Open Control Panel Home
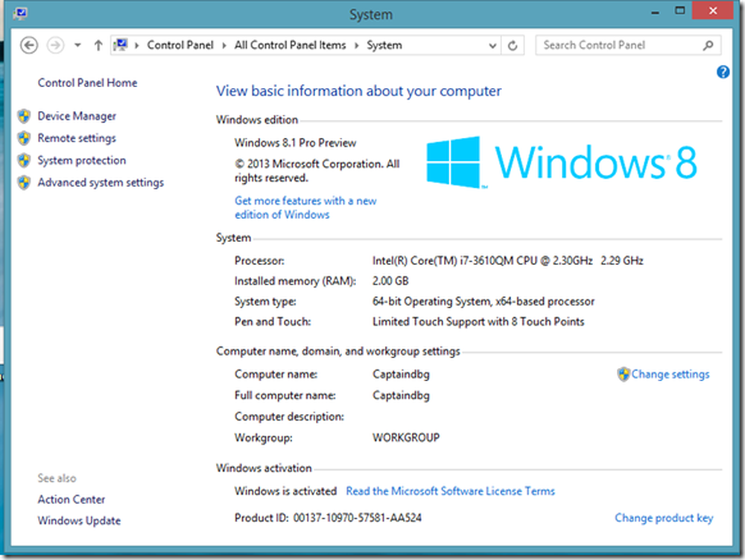This screenshot has height=560, width=745. pyautogui.click(x=87, y=83)
